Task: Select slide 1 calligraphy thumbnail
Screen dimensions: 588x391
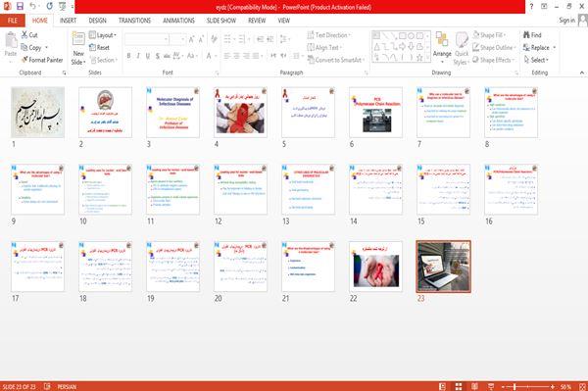Action: click(x=37, y=112)
